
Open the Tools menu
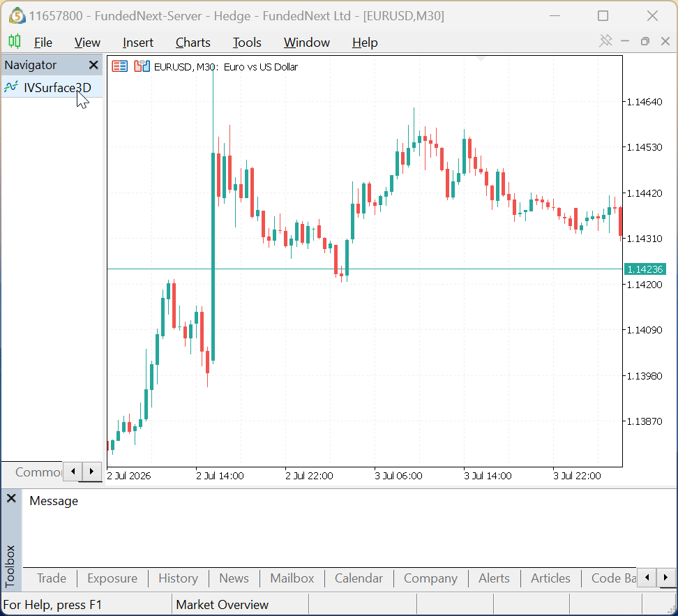coord(247,43)
